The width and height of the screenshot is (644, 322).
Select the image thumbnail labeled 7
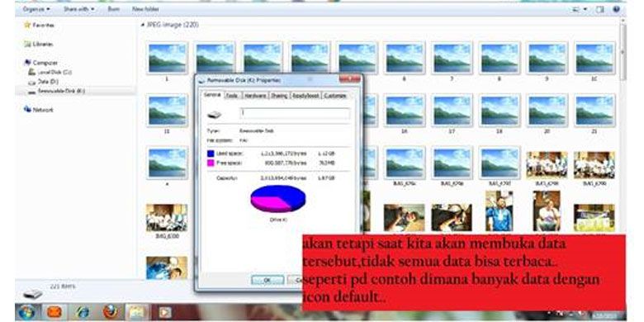[452, 58]
